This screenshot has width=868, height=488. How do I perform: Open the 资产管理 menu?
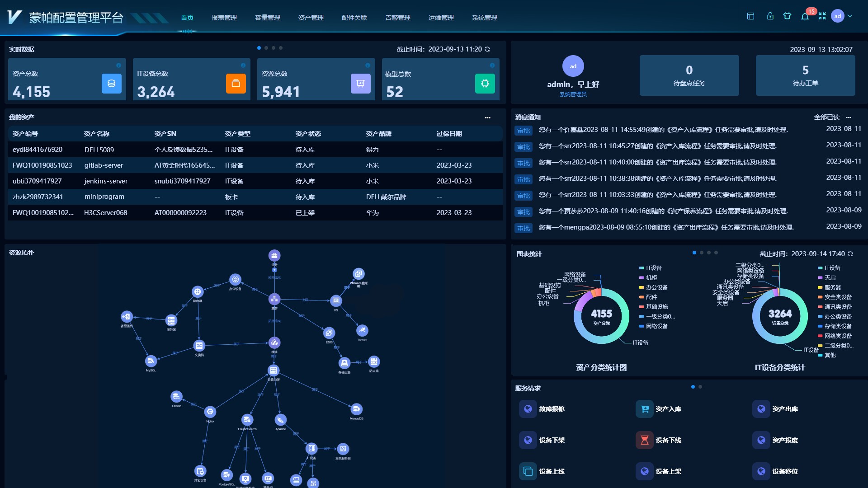(311, 18)
